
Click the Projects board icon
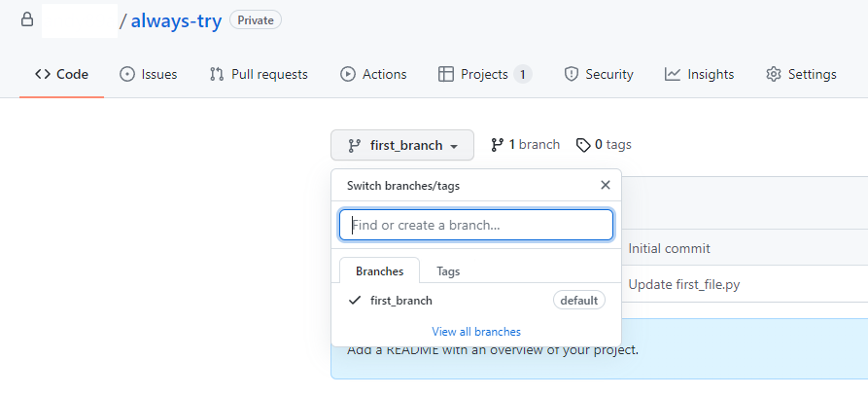point(445,74)
